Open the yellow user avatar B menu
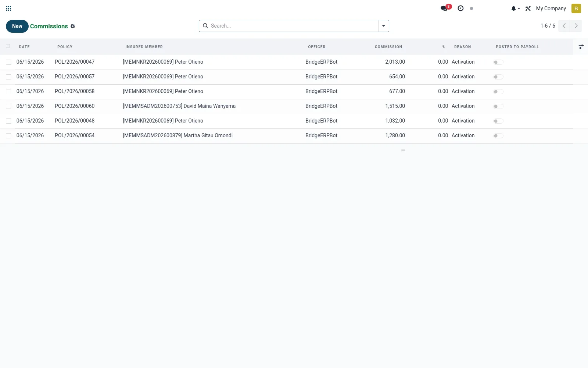588x368 pixels. click(x=576, y=8)
